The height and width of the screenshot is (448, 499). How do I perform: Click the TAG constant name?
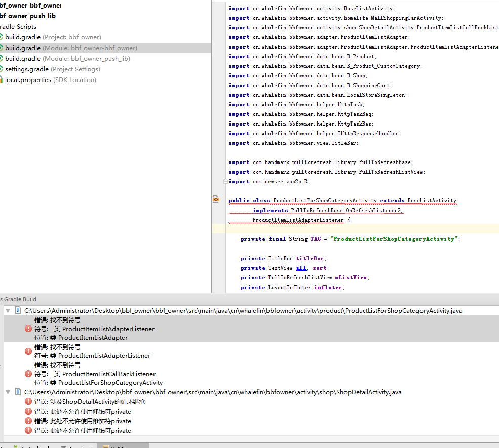pos(316,239)
